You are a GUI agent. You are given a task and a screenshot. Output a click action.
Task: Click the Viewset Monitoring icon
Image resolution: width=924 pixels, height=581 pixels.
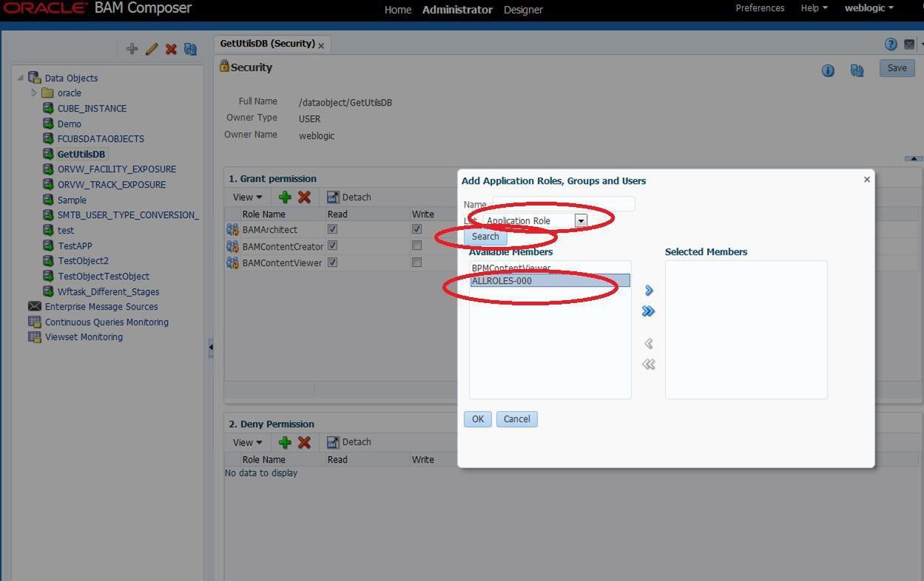34,336
